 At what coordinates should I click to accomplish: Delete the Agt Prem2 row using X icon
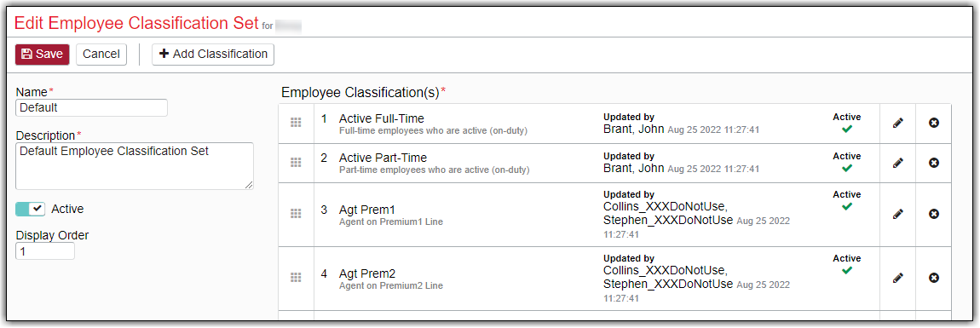934,278
